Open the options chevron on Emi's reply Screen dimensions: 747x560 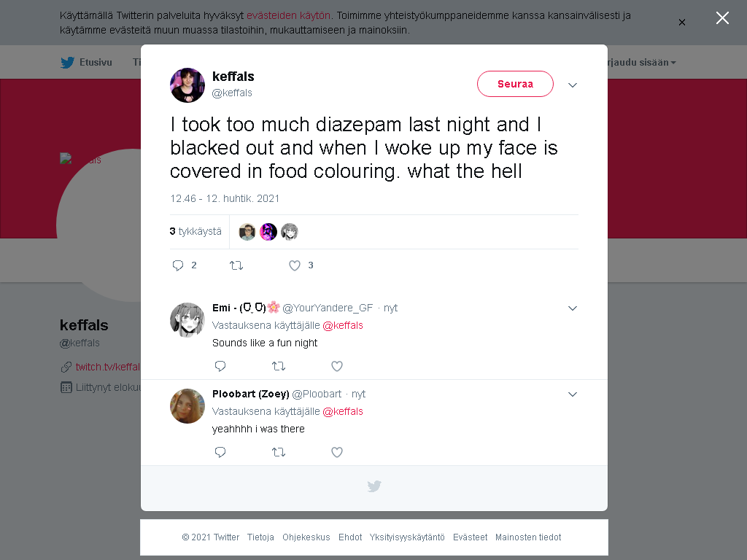tap(573, 308)
